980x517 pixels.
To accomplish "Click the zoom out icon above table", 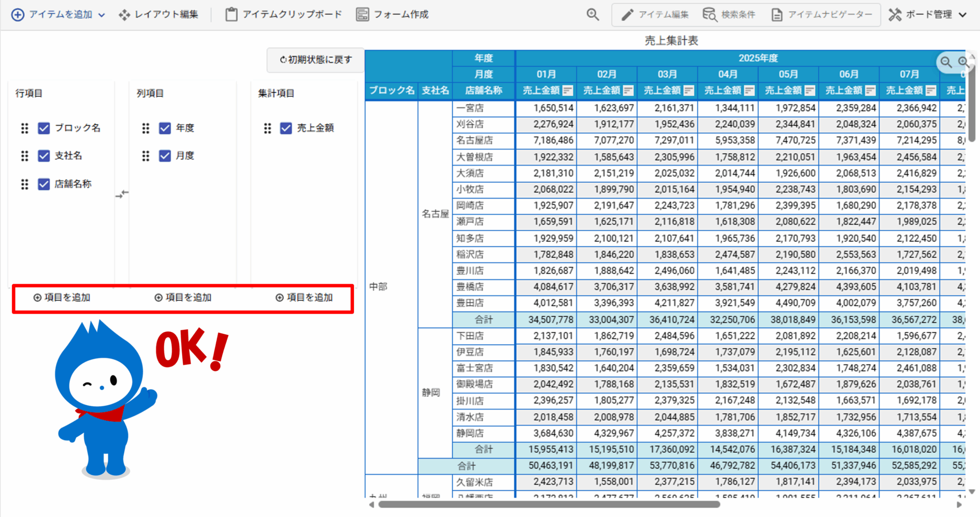I will 946,62.
